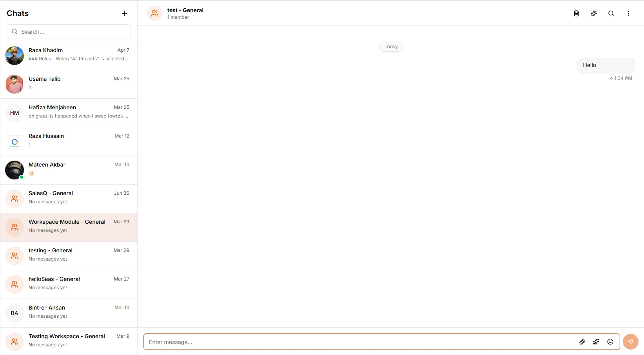Viewport: 644px width, 355px height.
Task: Search messages with header magnifier icon
Action: [x=611, y=13]
